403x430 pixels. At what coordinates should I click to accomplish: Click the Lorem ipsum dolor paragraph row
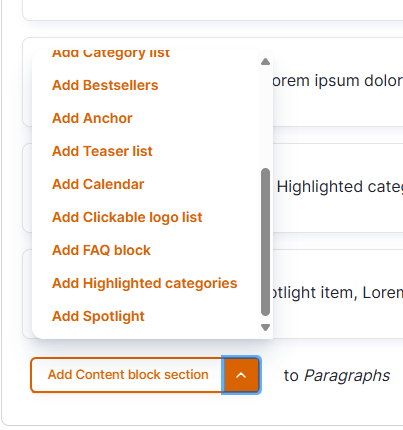pos(337,81)
